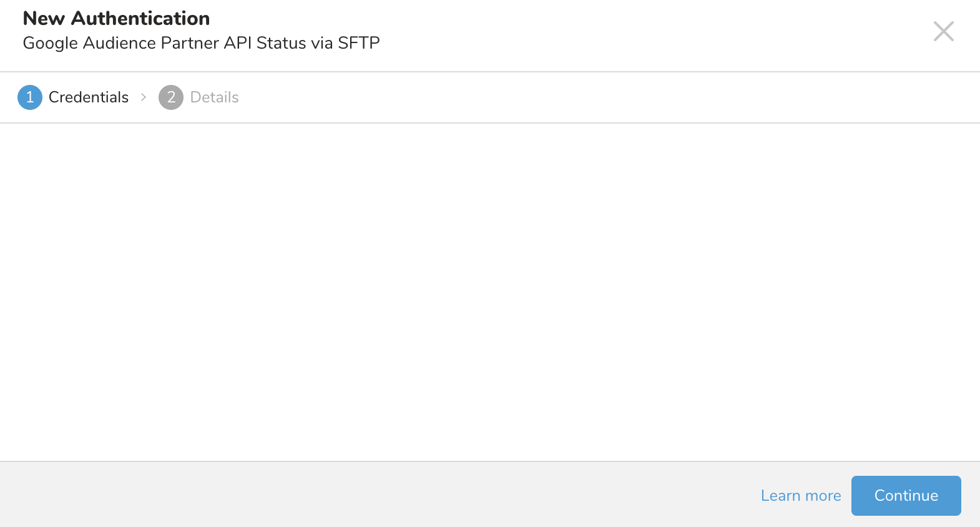The image size is (980, 527).
Task: Click the Google Audience Partner API subtitle
Action: click(x=201, y=43)
